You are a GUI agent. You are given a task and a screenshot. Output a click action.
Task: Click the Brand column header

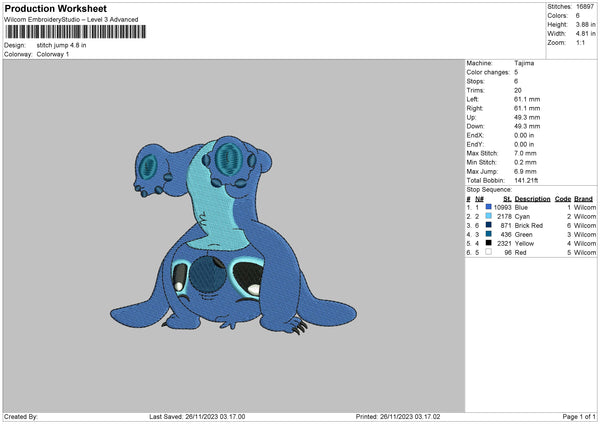(x=583, y=198)
